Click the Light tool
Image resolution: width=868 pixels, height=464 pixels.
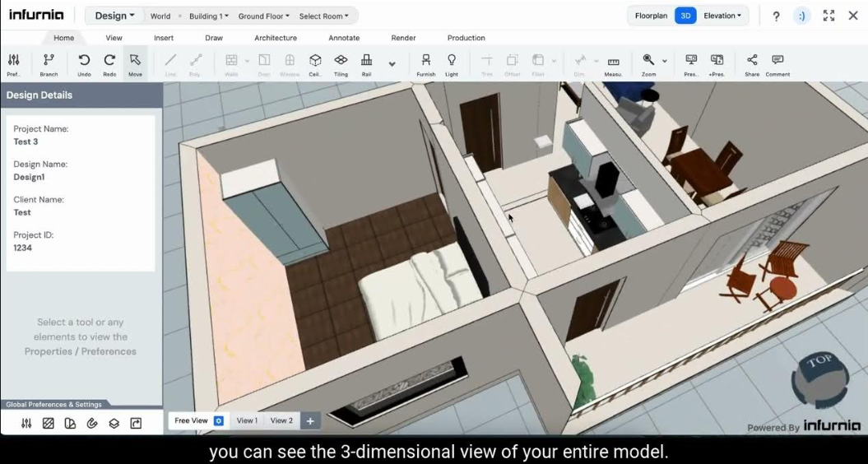(452, 64)
